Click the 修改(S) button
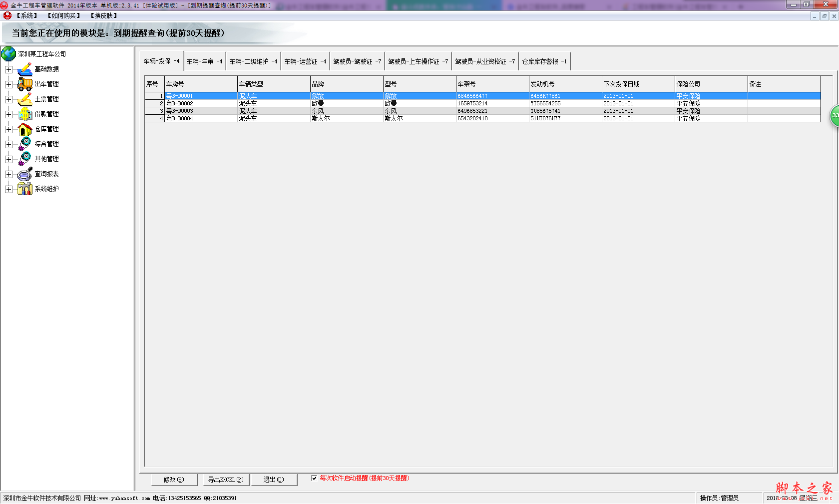The width and height of the screenshot is (839, 504). tap(174, 480)
